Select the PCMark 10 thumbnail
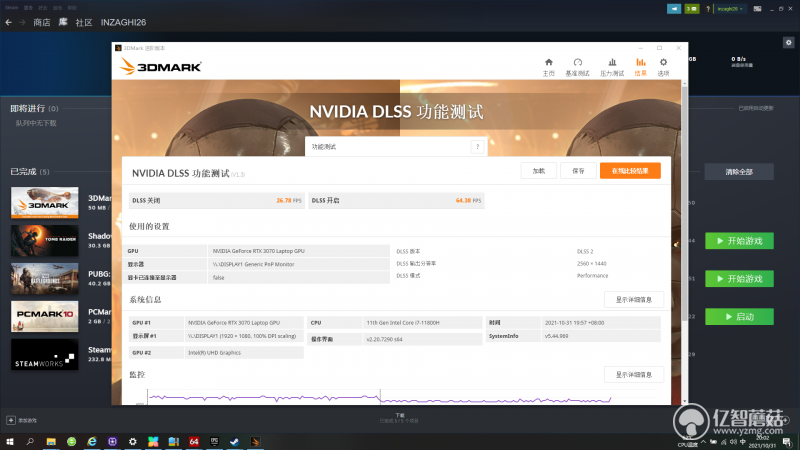 click(44, 316)
